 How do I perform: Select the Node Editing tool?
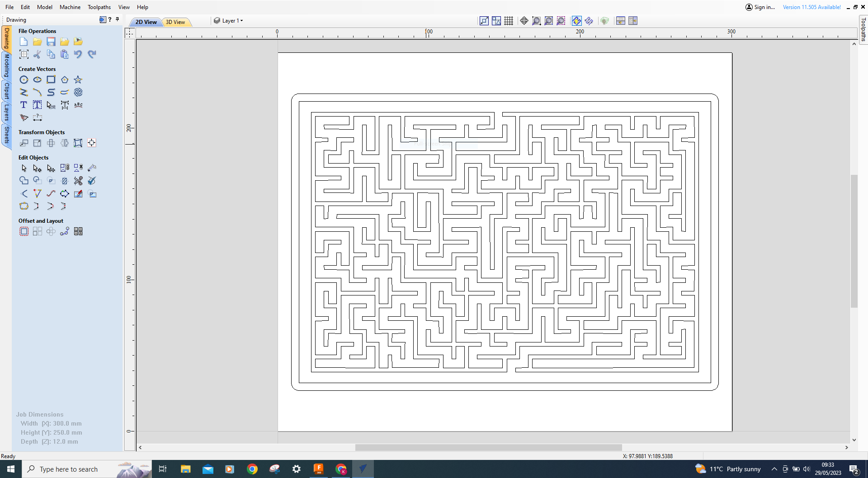tap(37, 168)
